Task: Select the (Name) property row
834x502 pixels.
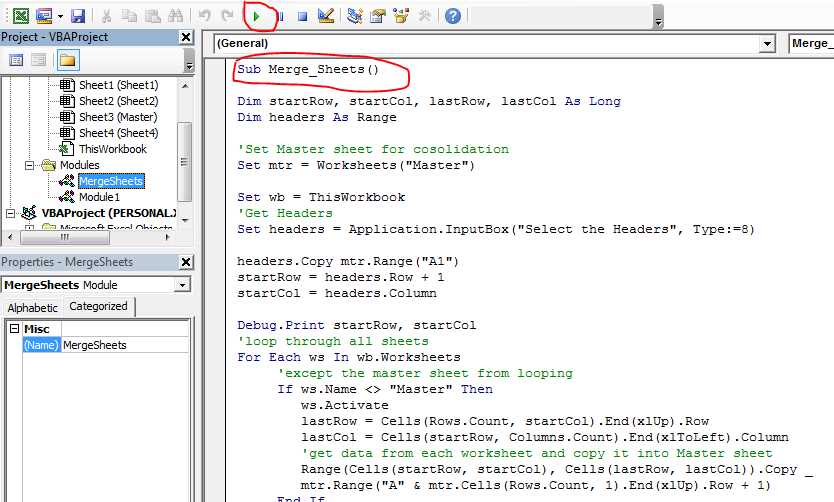Action: coord(41,345)
